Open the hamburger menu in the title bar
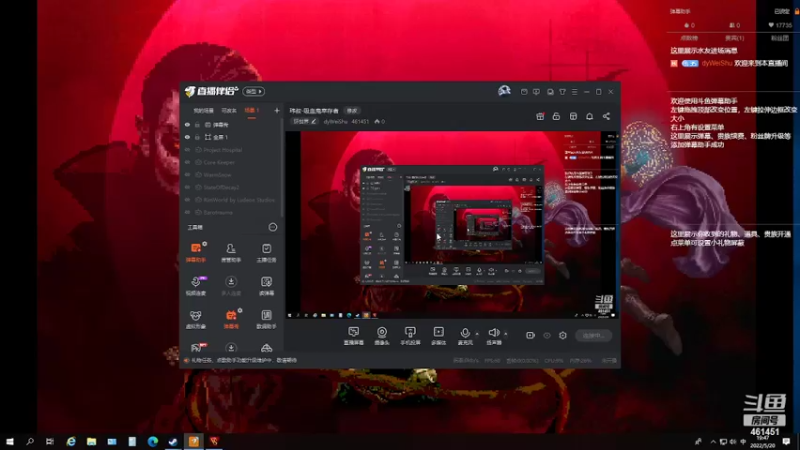Viewport: 800px width, 450px height. [x=574, y=92]
